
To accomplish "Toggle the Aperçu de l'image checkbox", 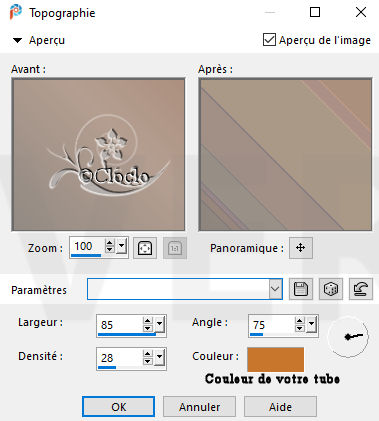I will 269,40.
